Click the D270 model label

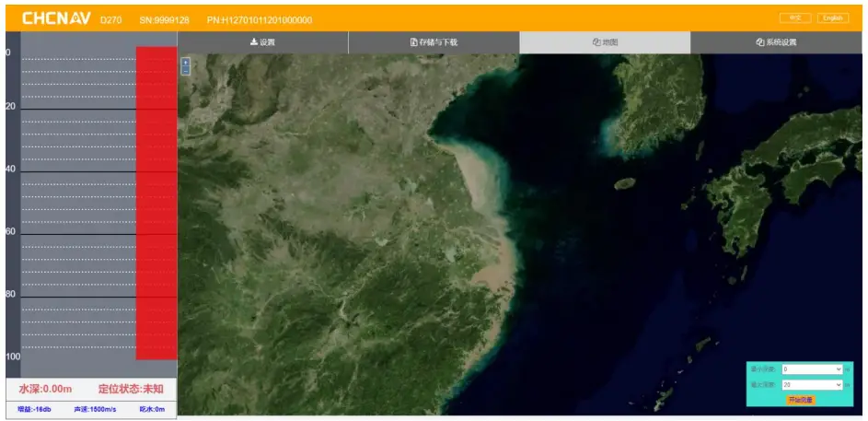[110, 20]
